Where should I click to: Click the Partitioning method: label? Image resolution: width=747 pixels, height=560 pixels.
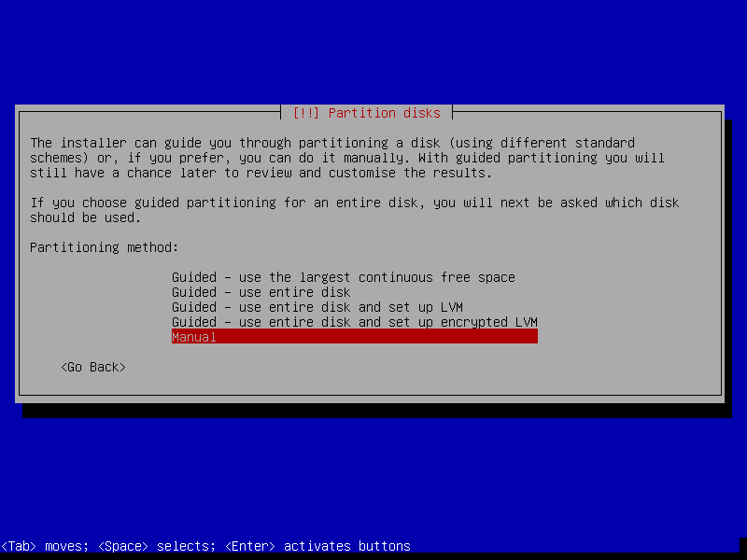(104, 247)
